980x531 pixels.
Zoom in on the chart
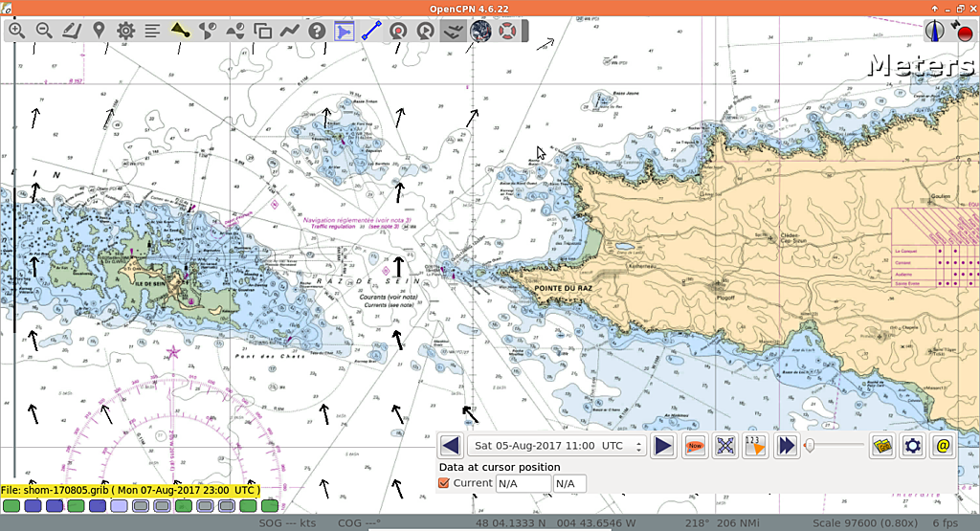click(17, 30)
